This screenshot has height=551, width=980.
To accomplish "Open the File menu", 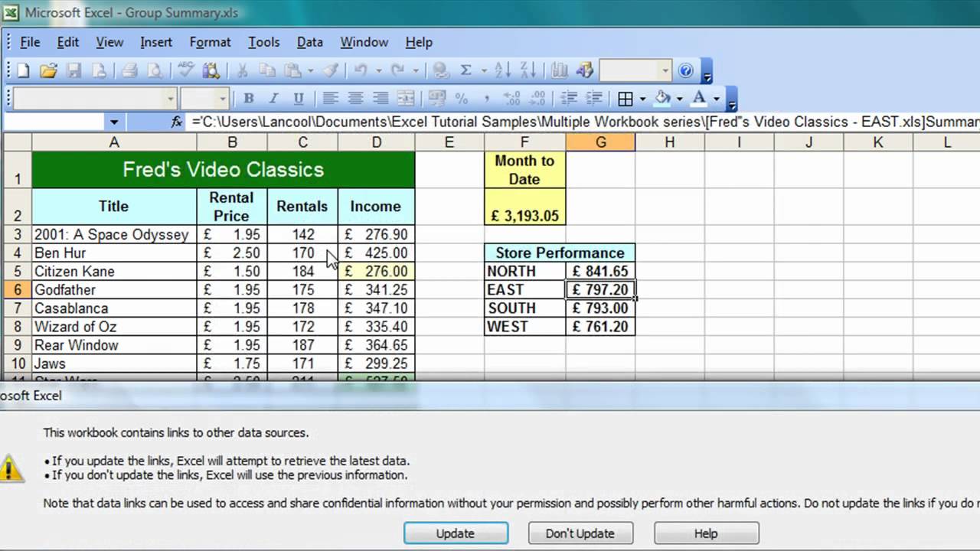I will [30, 42].
